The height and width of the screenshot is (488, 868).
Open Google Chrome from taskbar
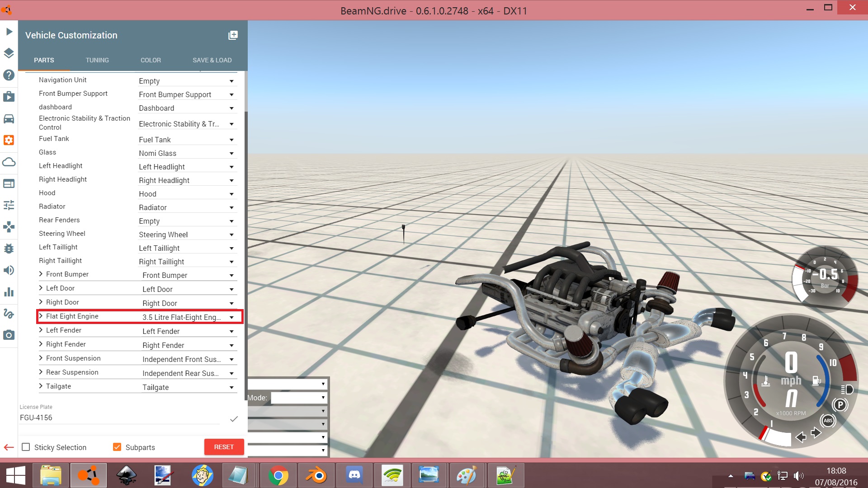click(x=278, y=475)
